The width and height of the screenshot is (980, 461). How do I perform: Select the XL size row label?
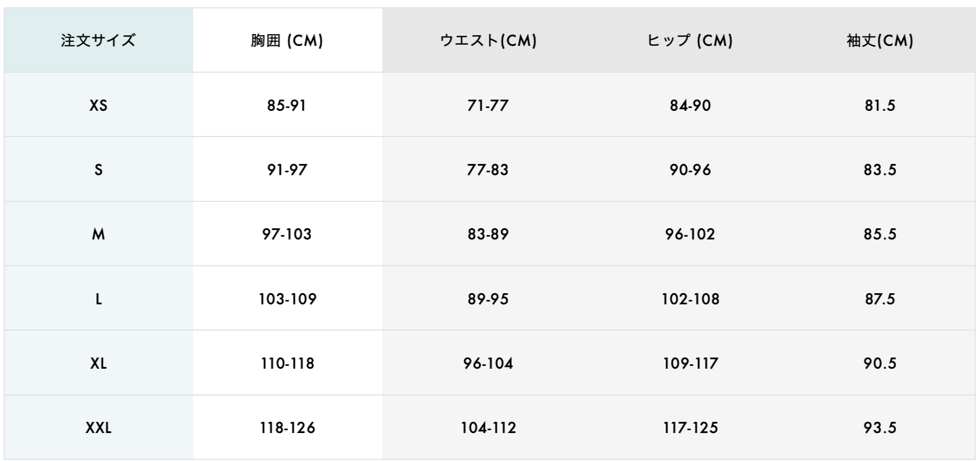(98, 363)
